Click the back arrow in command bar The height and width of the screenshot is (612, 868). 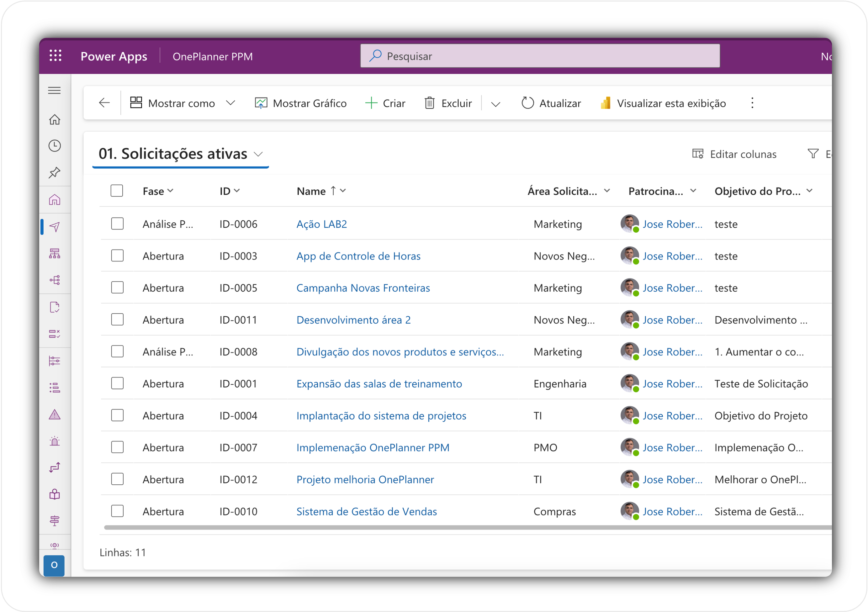tap(104, 103)
